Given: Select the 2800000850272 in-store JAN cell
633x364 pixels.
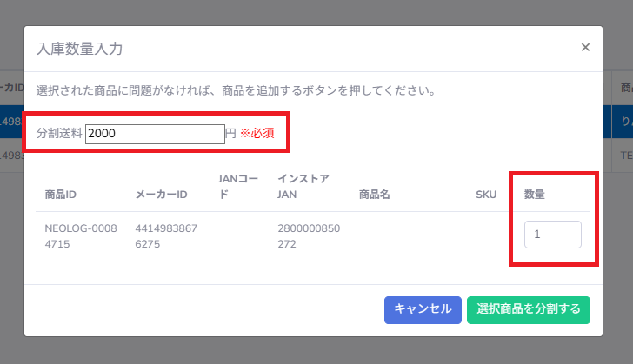Looking at the screenshot, I should pyautogui.click(x=309, y=236).
